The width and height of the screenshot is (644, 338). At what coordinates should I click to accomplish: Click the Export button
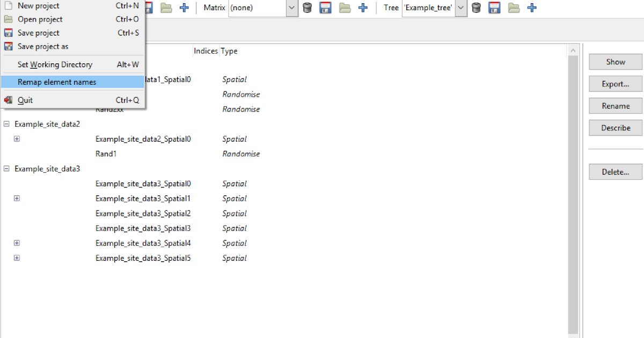[x=615, y=84]
